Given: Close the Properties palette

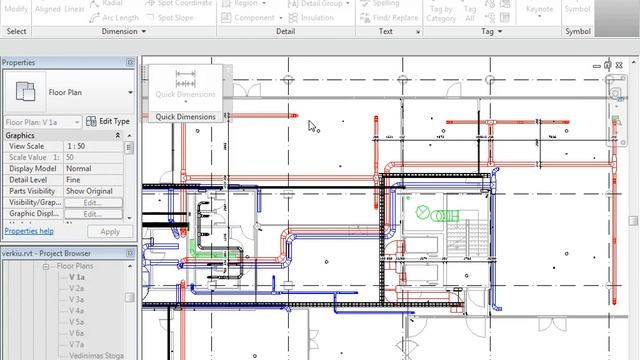Looking at the screenshot, I should click(130, 62).
